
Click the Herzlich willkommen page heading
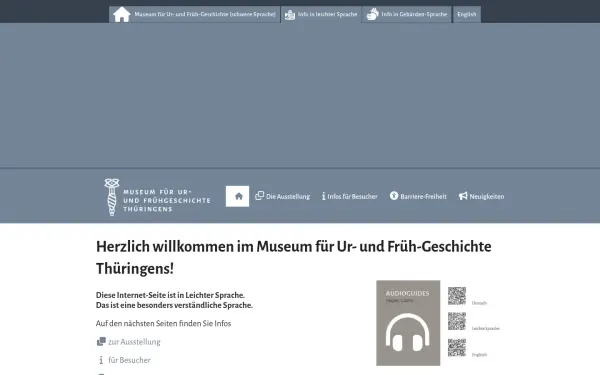[293, 258]
